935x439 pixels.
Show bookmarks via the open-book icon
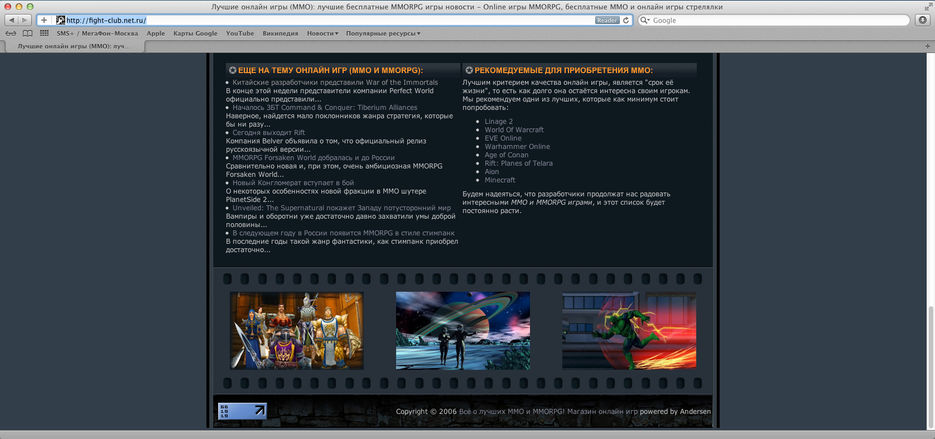[x=27, y=33]
